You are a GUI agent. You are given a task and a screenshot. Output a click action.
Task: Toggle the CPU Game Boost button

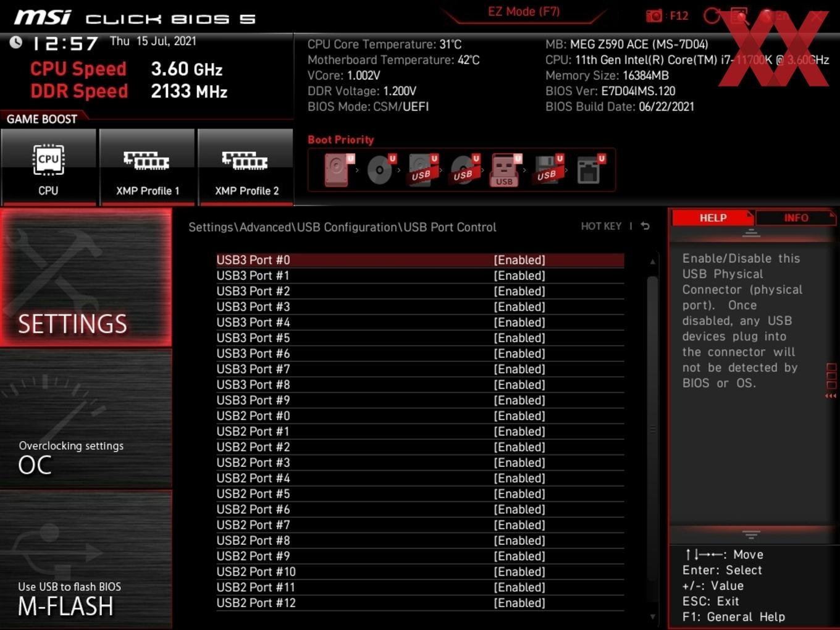[x=48, y=167]
